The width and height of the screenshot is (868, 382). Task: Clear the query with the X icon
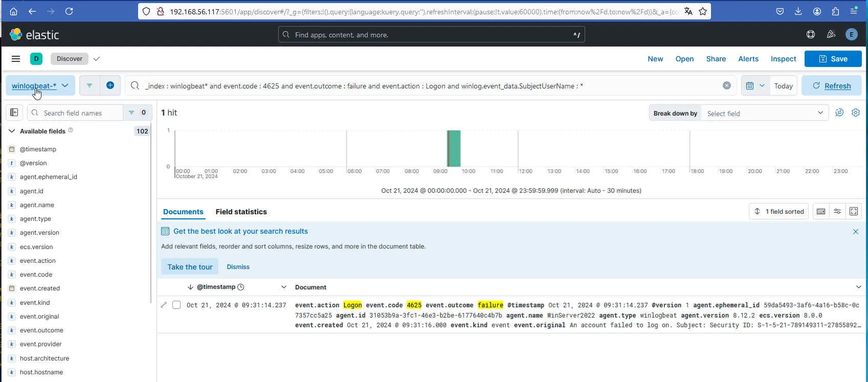726,86
